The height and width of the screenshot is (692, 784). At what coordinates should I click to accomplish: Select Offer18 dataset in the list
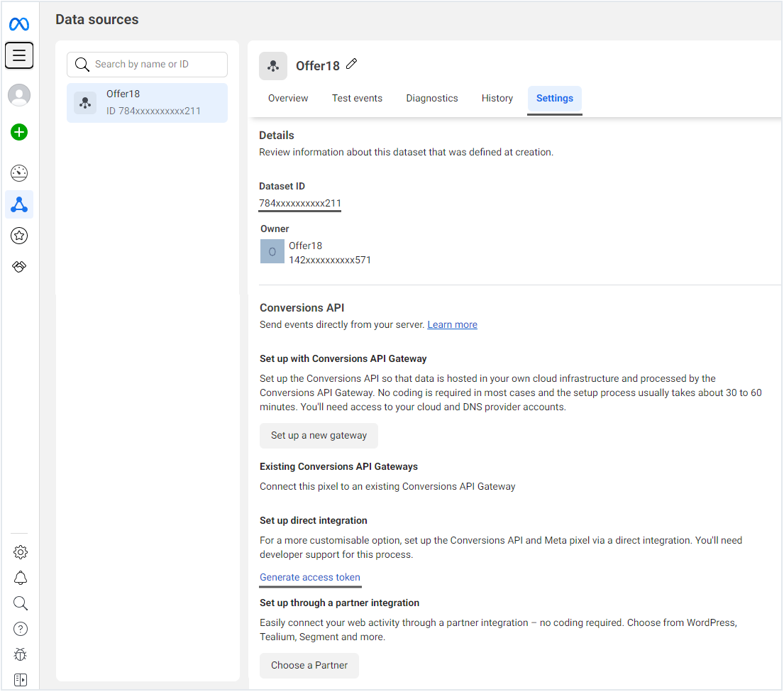tap(148, 103)
